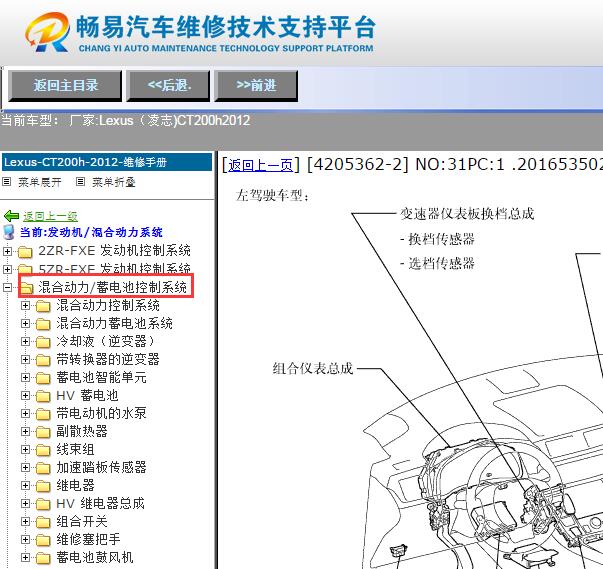Click the HV 蓄电池 folder icon
Image resolution: width=603 pixels, height=569 pixels.
(43, 396)
